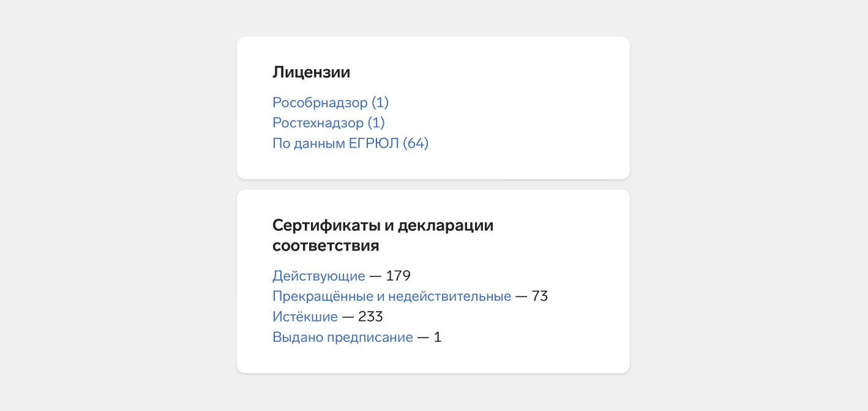Click the word соответствия in certificates heading
Screen dimensions: 868x411
click(326, 246)
